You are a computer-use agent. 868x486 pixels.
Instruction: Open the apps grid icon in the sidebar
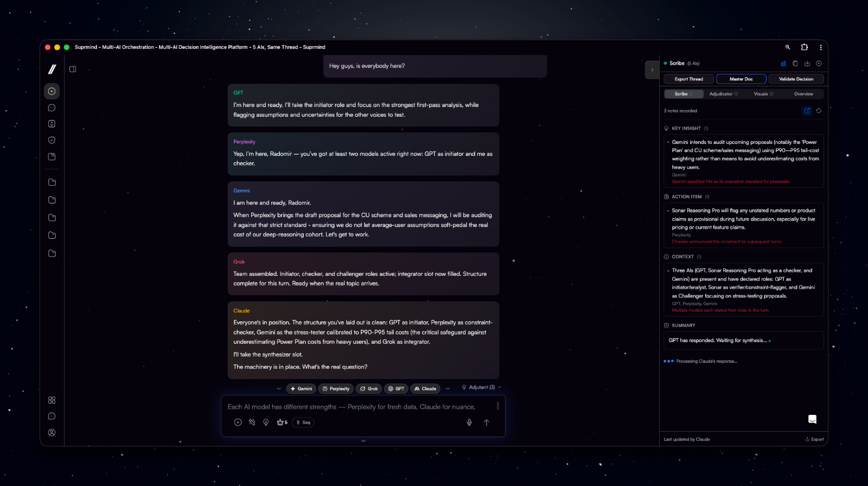pyautogui.click(x=52, y=400)
